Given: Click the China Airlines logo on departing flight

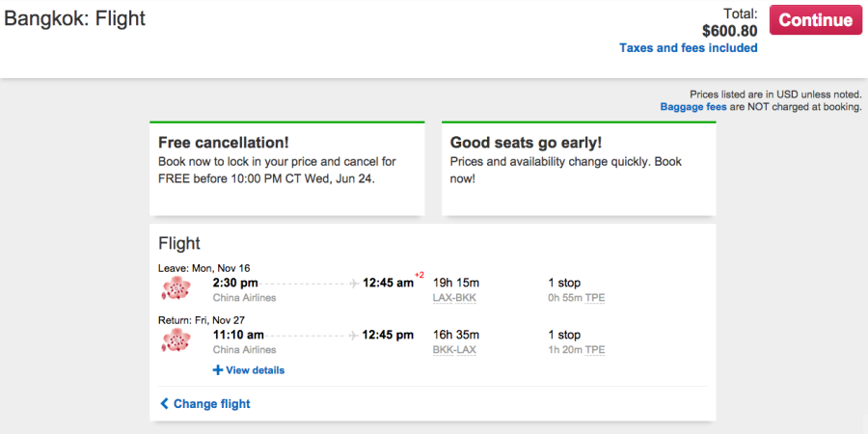Looking at the screenshot, I should point(176,287).
